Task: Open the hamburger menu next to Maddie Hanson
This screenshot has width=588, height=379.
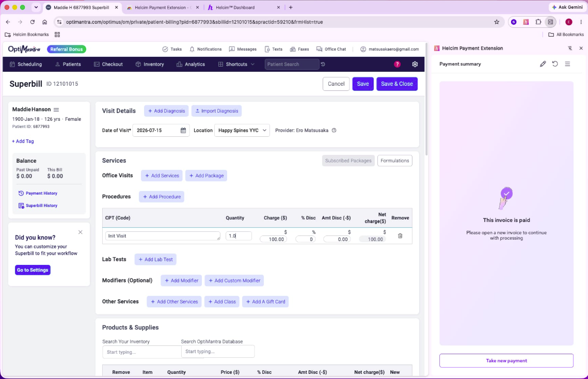Action: [56, 109]
